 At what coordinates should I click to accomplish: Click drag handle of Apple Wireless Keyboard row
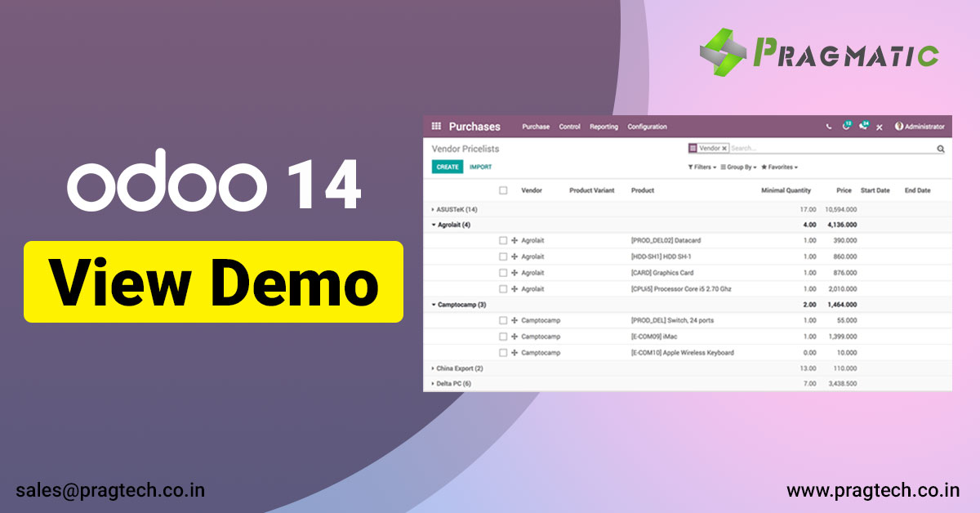(x=514, y=353)
